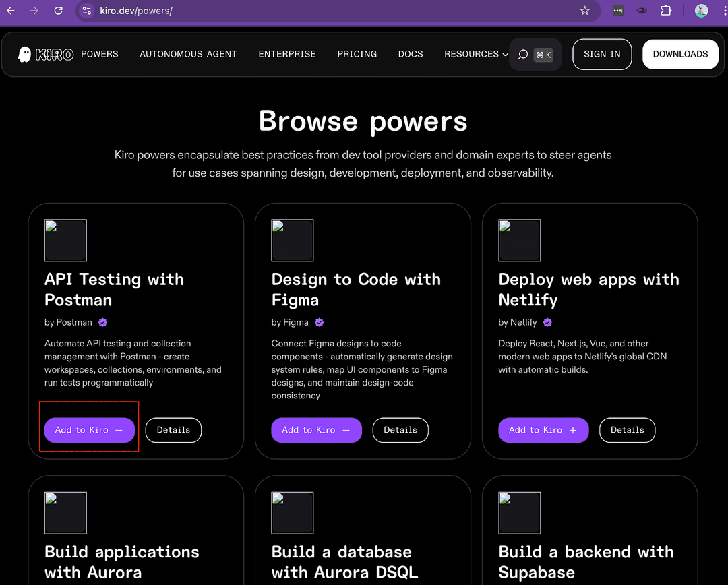Open the ⌘K search box
Screen dimensions: 728x585
click(x=536, y=55)
